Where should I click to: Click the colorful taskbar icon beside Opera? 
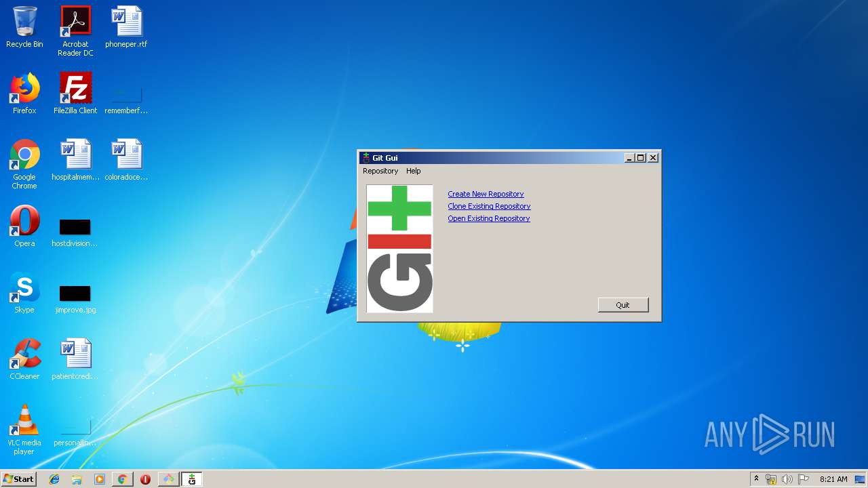(x=168, y=479)
